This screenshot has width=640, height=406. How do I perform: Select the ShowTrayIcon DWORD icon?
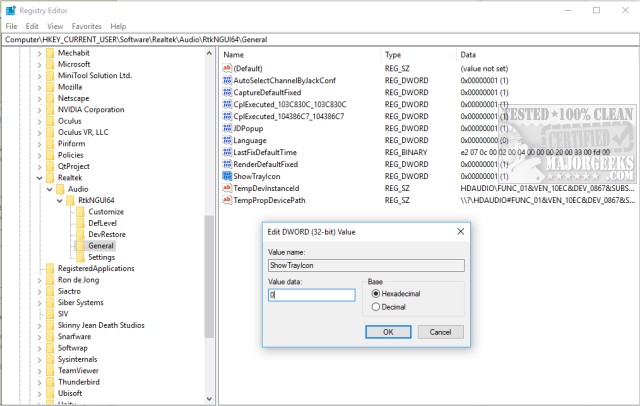tap(227, 176)
